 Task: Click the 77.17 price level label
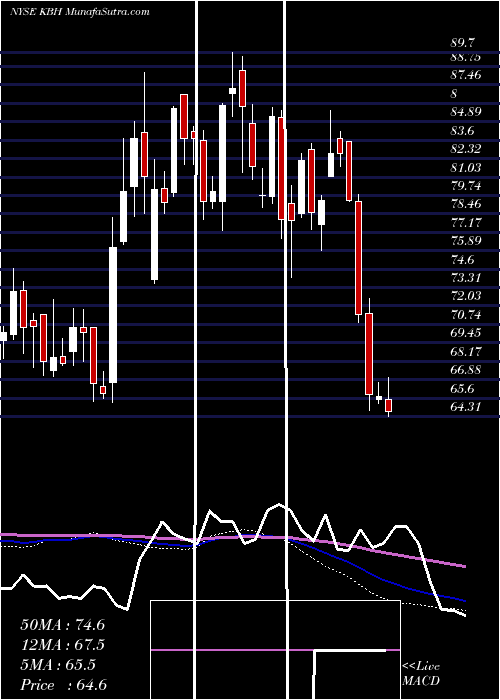pos(466,222)
